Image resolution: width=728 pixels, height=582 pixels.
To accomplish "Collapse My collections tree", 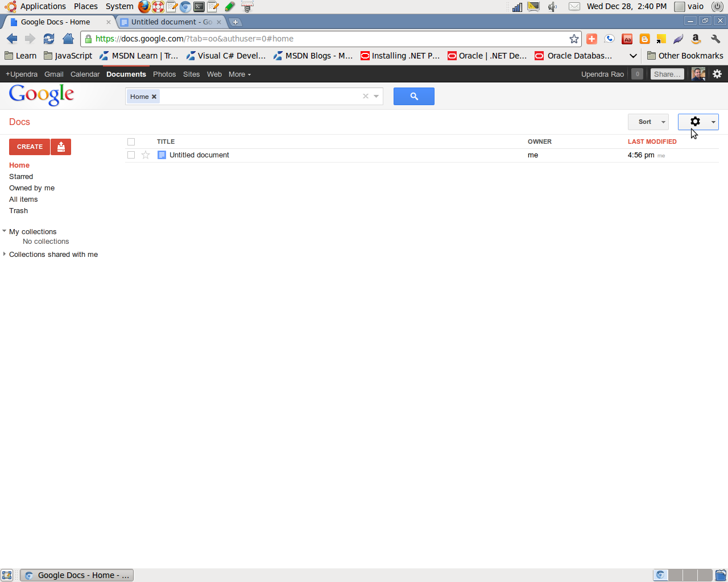I will [x=4, y=231].
